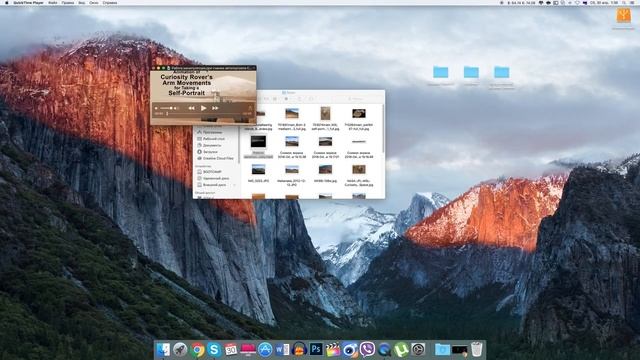Launch Microsoft Word from the Dock

[x=282, y=350]
